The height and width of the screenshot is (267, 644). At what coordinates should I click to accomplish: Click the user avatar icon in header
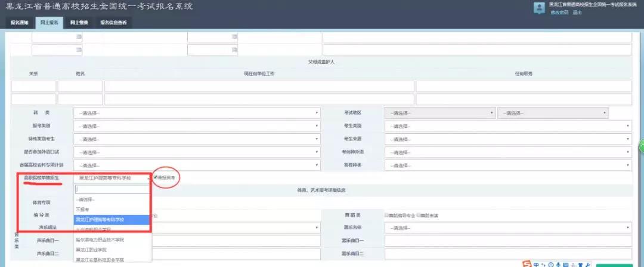tap(540, 7)
